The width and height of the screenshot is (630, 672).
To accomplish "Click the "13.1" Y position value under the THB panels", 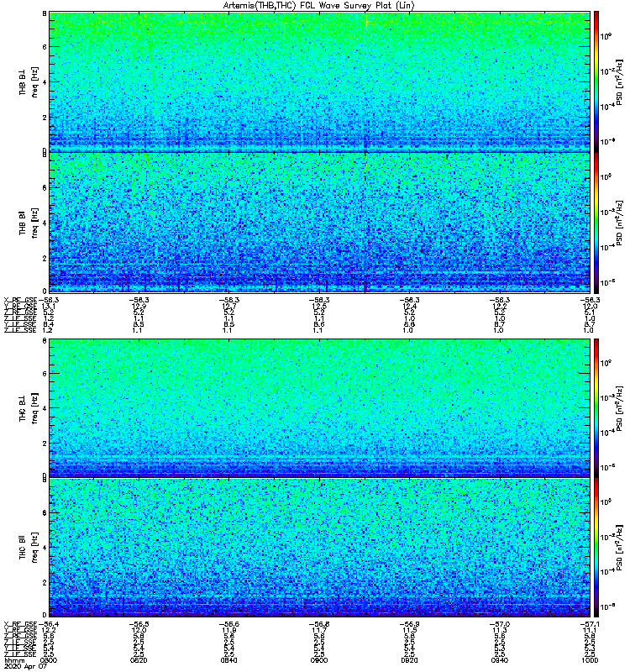I will (x=49, y=306).
